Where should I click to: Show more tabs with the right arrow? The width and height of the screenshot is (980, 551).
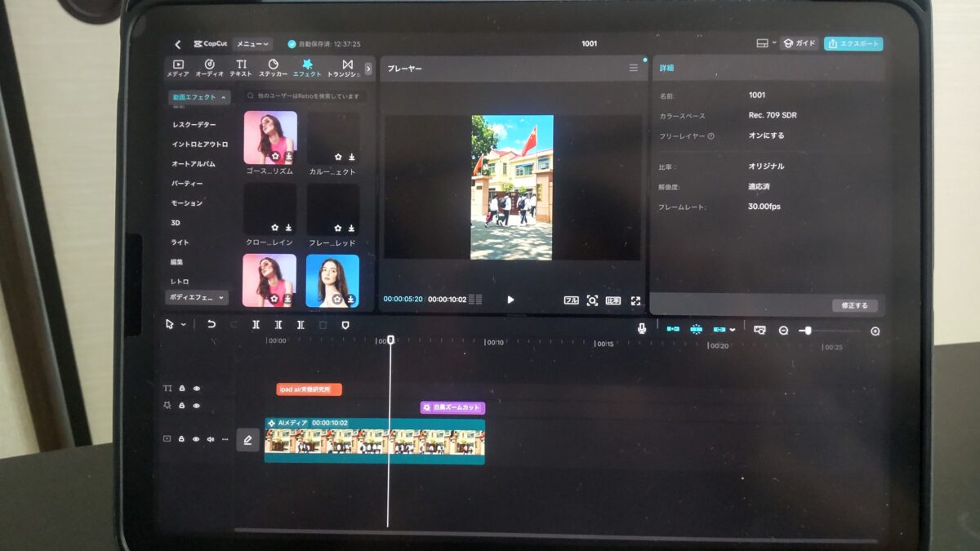click(x=368, y=69)
